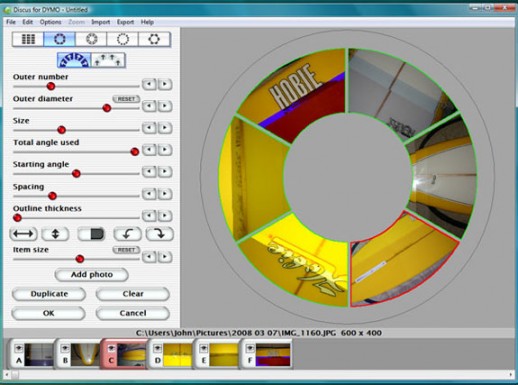518x385 pixels.
Task: Click the Add photo button
Action: [x=92, y=275]
